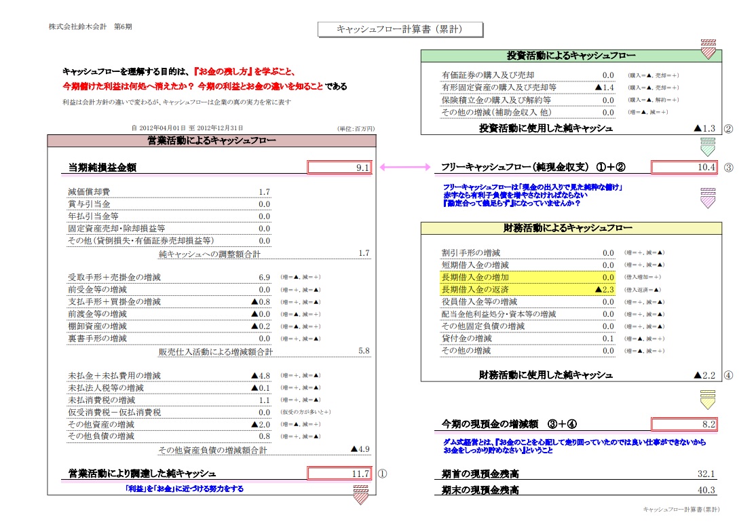Select the 投資活動によるキャッシュフロー section header
Viewport: 756px width, 532px height.
(571, 56)
